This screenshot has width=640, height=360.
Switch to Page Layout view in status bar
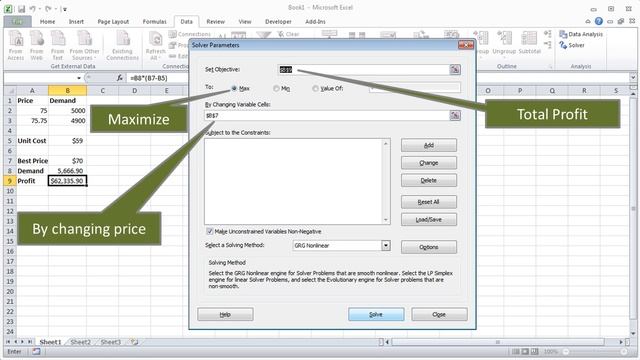[x=525, y=351]
